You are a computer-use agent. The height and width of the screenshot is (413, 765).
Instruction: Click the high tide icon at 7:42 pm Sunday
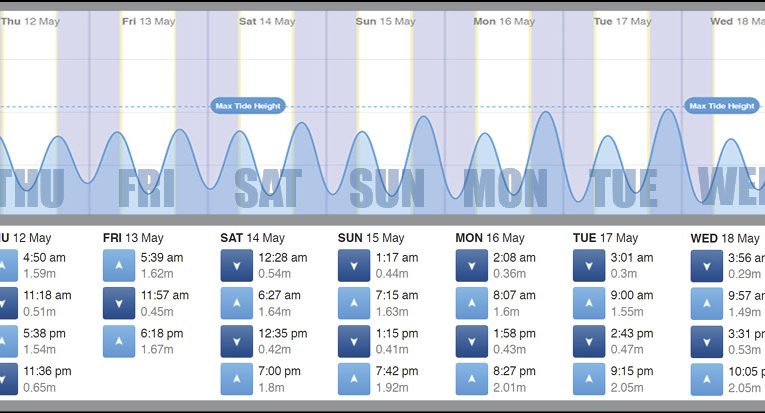[x=354, y=378]
